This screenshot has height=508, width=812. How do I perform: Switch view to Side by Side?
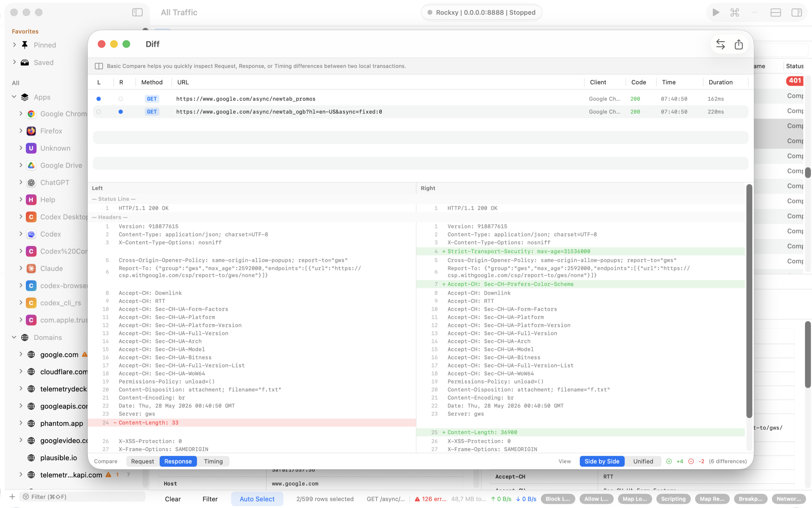[x=602, y=461]
